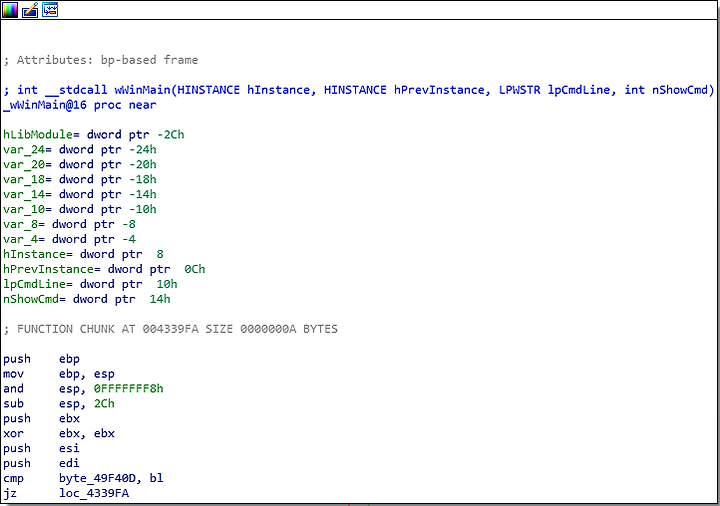This screenshot has width=720, height=506.
Task: Click the node color picker icon
Action: tap(10, 10)
